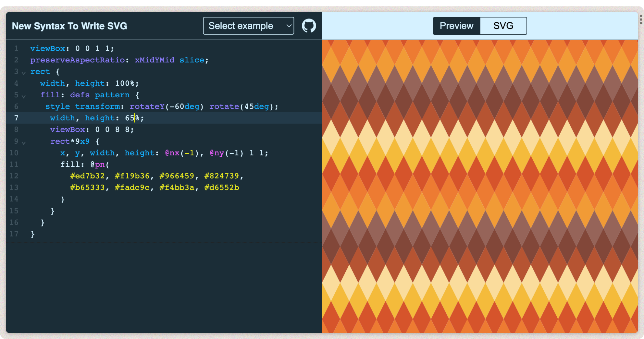644x339 pixels.
Task: Collapse the rect*9x9 fold arrow on line 9
Action: (x=24, y=143)
